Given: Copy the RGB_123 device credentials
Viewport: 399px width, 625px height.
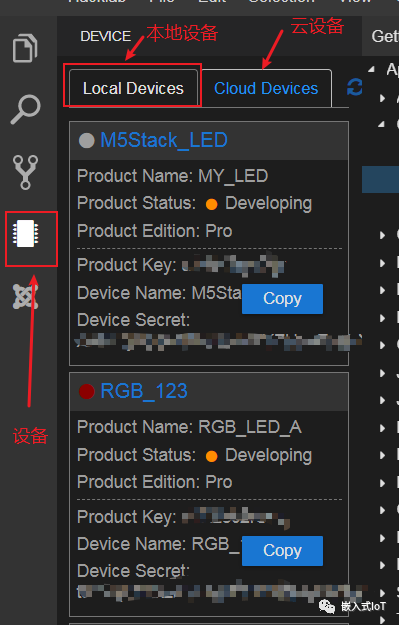Looking at the screenshot, I should click(x=282, y=550).
